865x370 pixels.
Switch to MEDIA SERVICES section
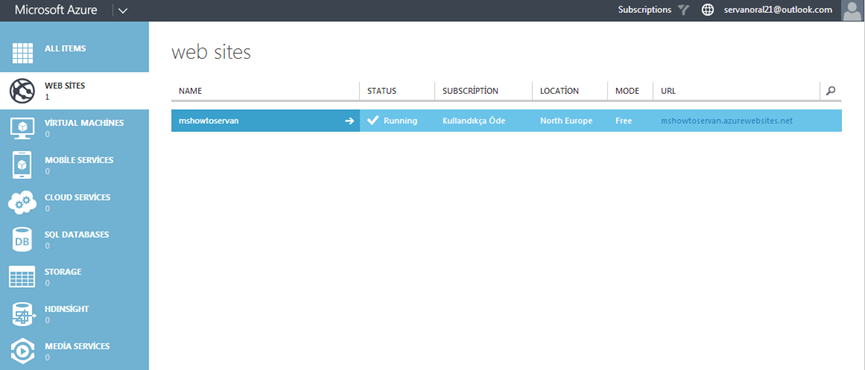(x=77, y=346)
